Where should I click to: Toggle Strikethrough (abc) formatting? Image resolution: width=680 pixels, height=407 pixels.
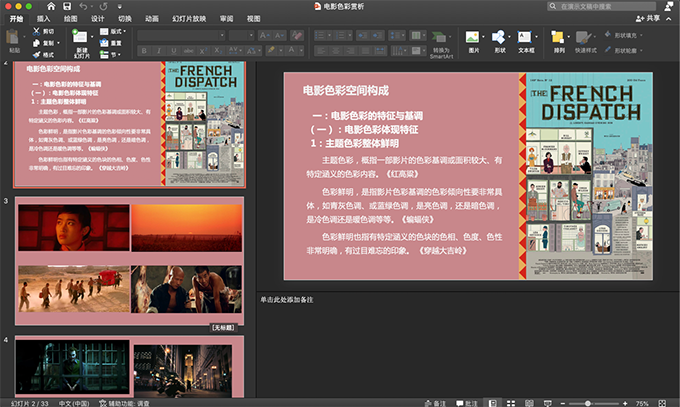(x=188, y=51)
